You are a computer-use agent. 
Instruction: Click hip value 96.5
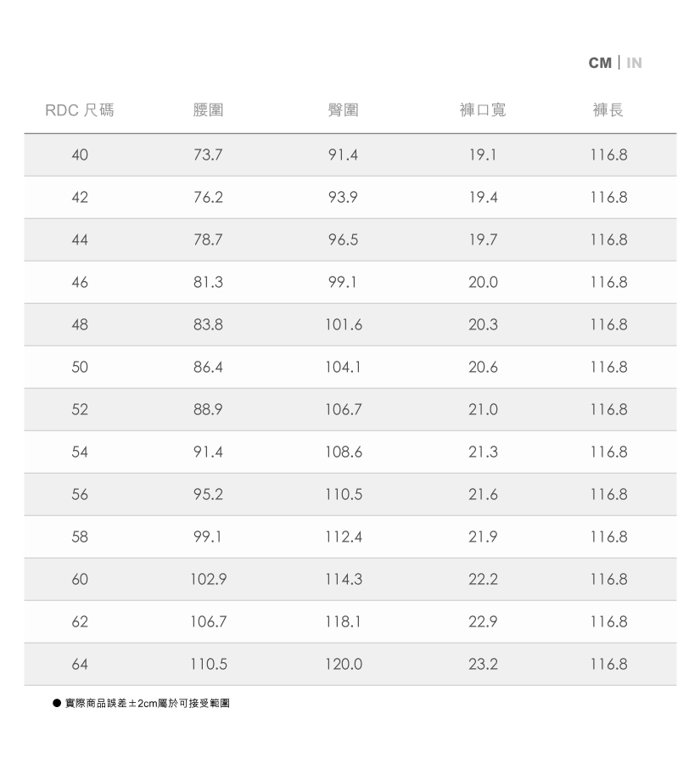[343, 240]
